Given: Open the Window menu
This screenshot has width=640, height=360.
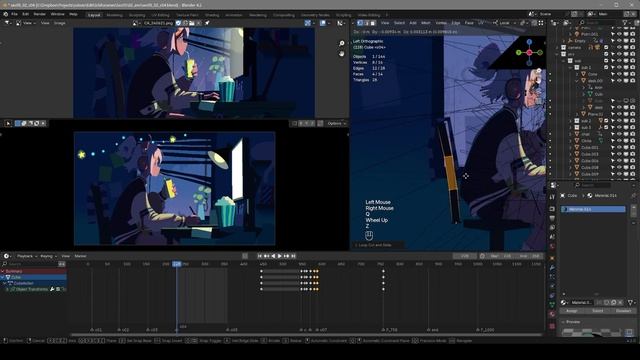Looking at the screenshot, I should (58, 14).
